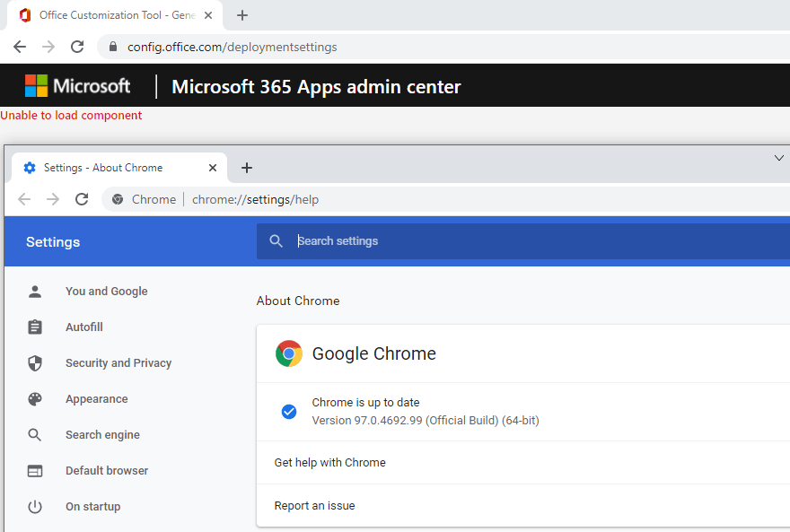This screenshot has width=790, height=532.
Task: Click the Chrome site info chip
Action: coord(145,199)
